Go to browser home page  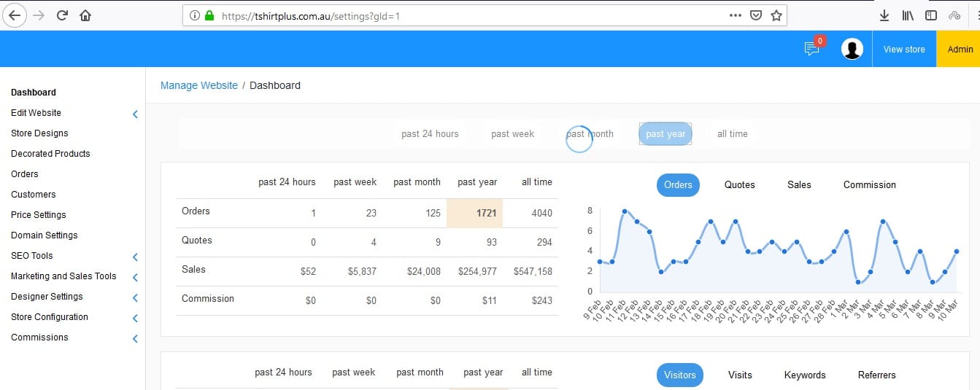click(86, 15)
